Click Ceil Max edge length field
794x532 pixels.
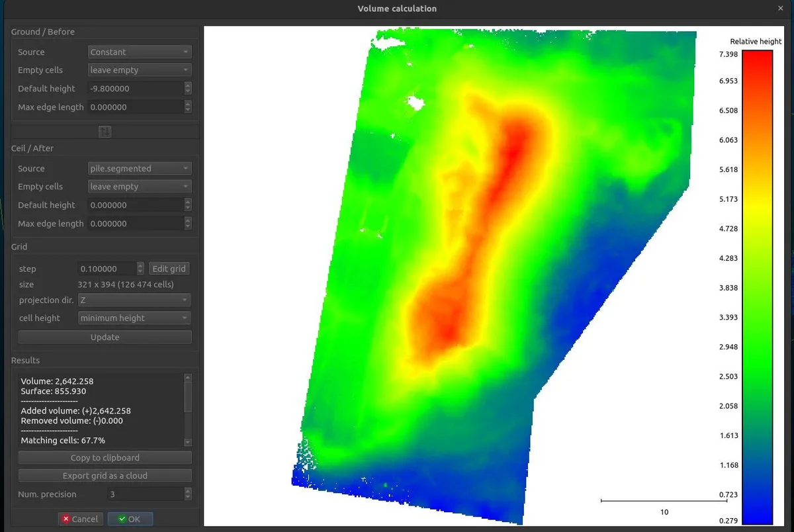[136, 224]
